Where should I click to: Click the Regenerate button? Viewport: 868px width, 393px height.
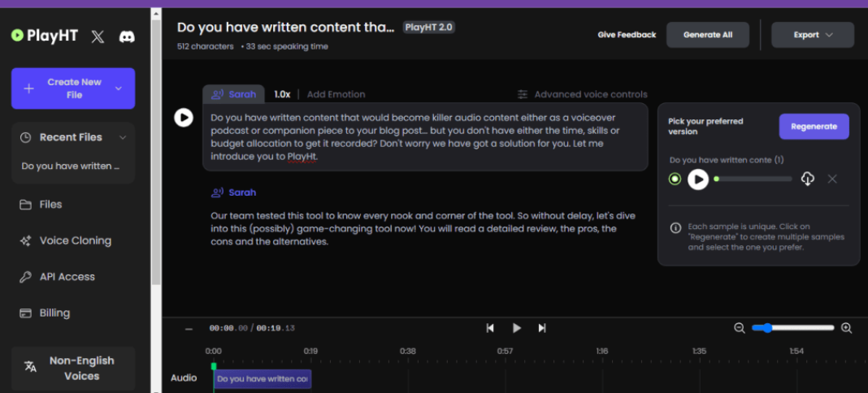pos(814,127)
